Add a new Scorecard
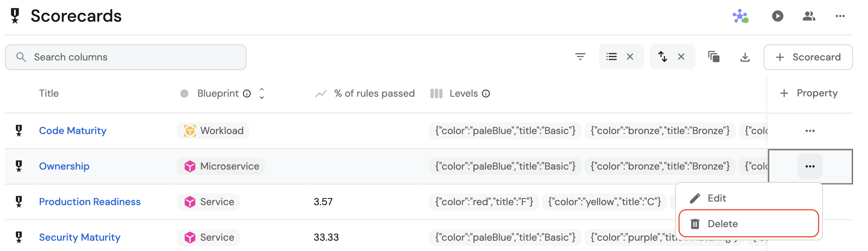The image size is (868, 251). [x=808, y=57]
